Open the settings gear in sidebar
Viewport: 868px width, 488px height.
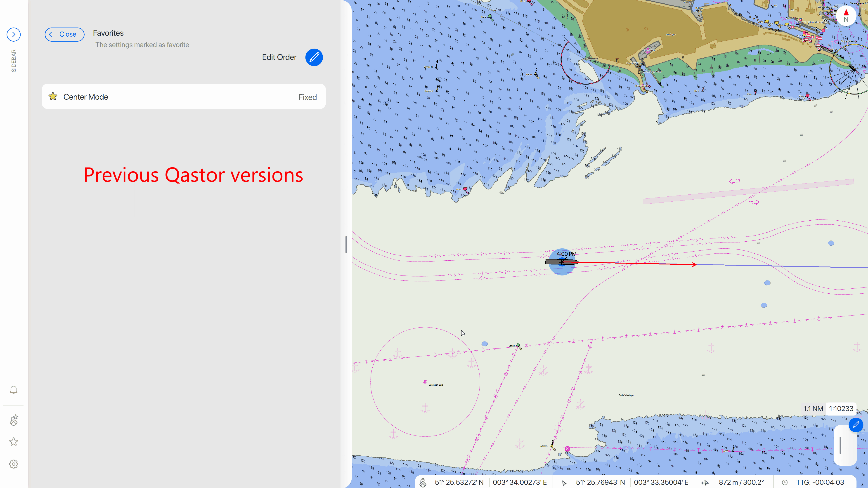[x=14, y=464]
